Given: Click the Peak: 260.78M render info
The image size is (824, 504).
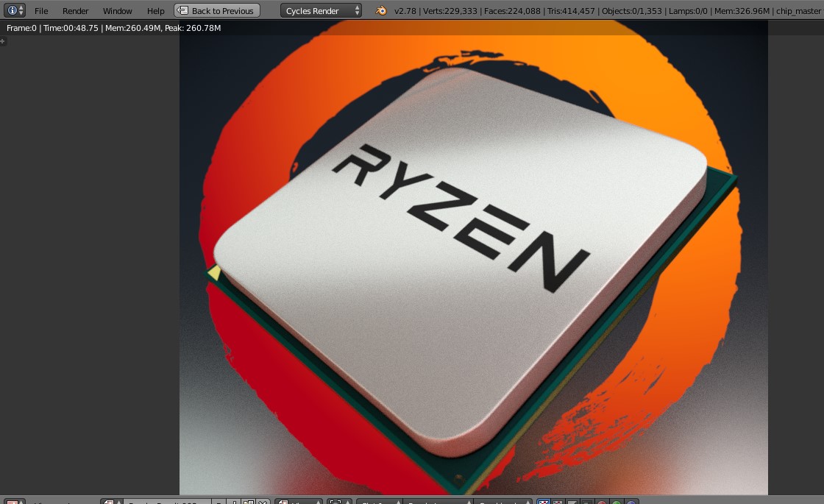Looking at the screenshot, I should coord(193,28).
